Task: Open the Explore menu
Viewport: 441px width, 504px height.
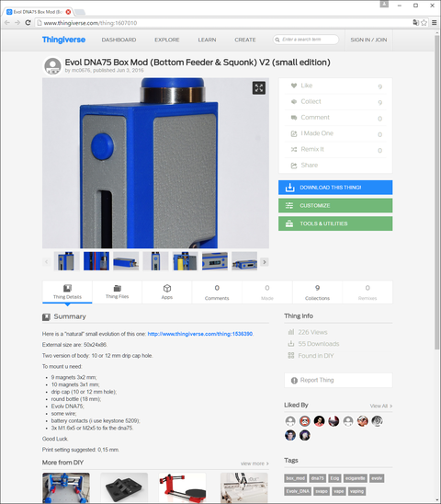Action: pyautogui.click(x=167, y=40)
